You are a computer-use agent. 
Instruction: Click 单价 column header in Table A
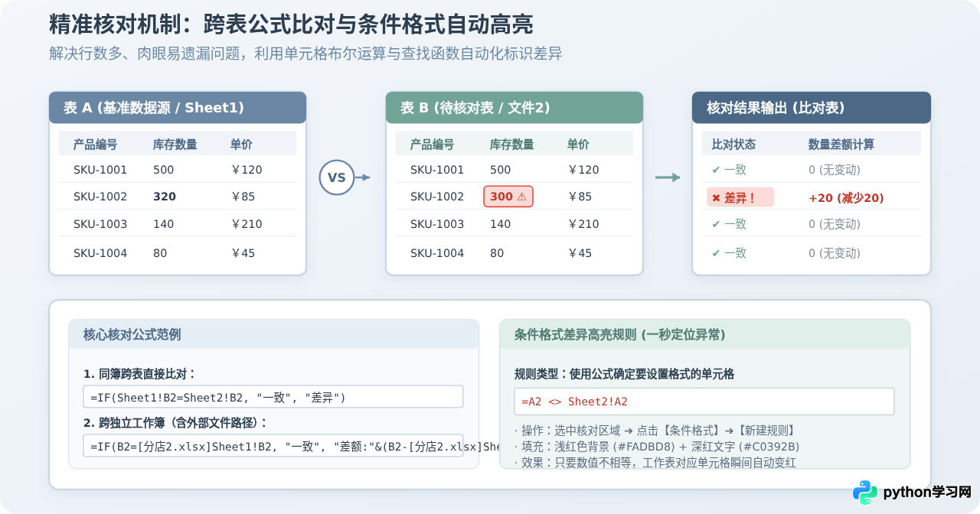pyautogui.click(x=241, y=144)
